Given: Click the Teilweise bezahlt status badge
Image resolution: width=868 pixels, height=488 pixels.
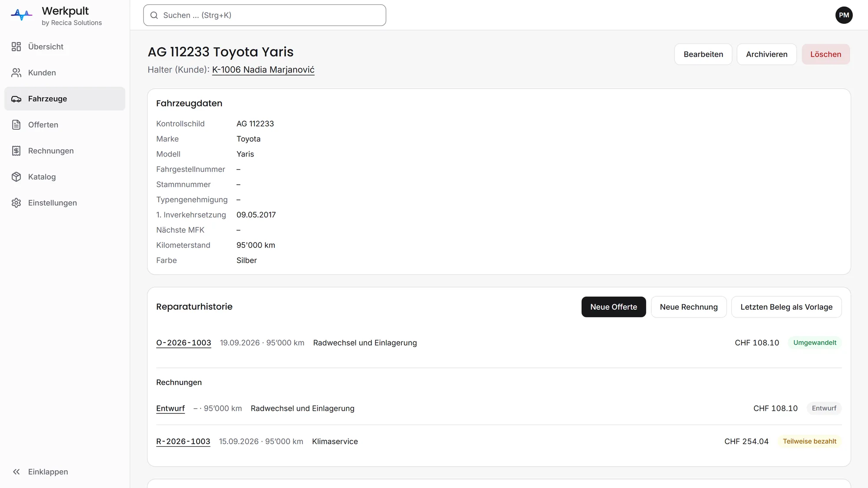Looking at the screenshot, I should (x=809, y=441).
